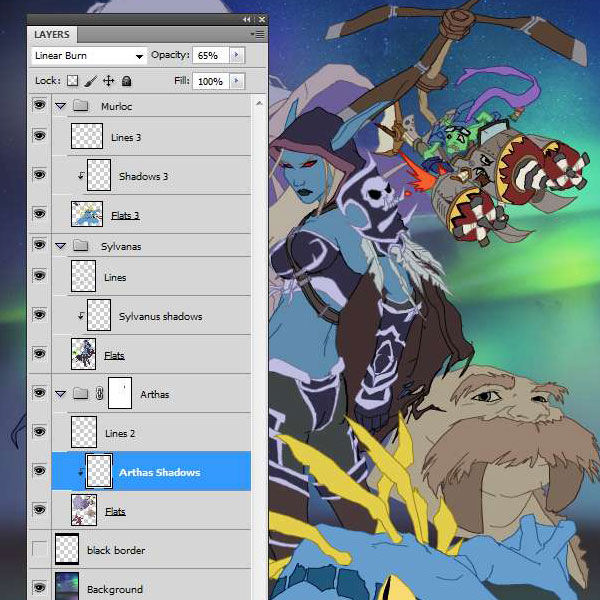
Task: Close the Layers panel
Action: click(x=262, y=20)
